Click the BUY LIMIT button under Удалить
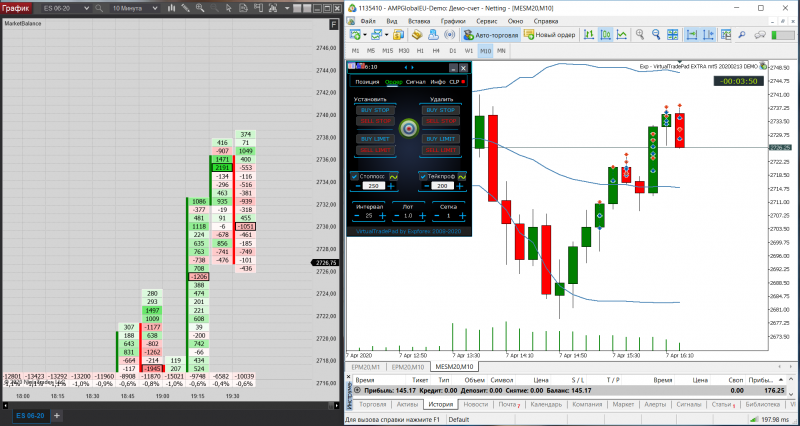The width and height of the screenshot is (800, 426). [x=441, y=139]
